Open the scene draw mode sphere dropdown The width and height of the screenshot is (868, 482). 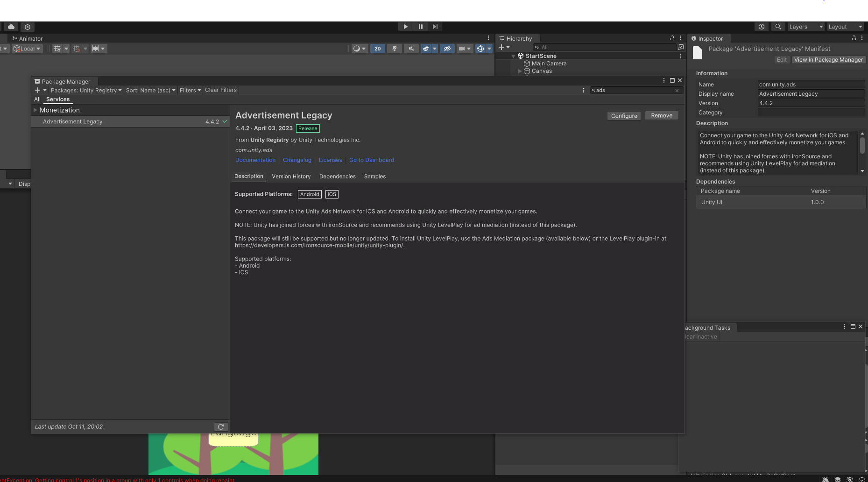(359, 49)
